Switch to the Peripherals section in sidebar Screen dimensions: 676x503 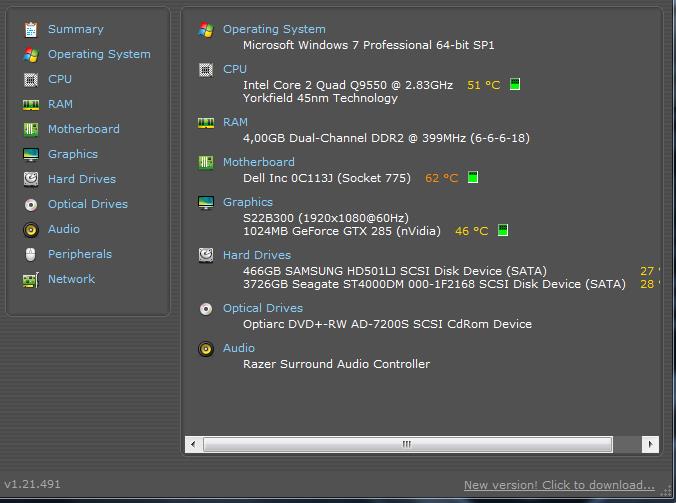pyautogui.click(x=79, y=254)
